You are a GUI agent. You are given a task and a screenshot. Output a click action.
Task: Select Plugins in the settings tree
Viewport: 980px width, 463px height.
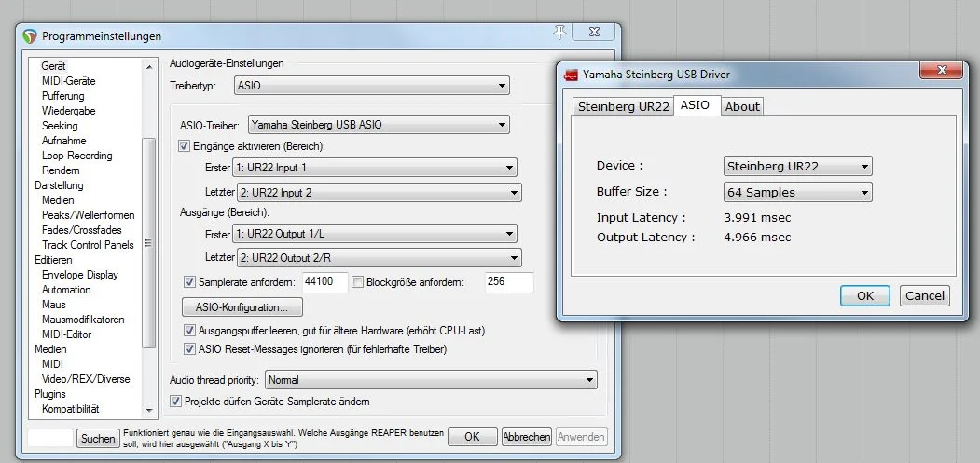click(x=50, y=394)
